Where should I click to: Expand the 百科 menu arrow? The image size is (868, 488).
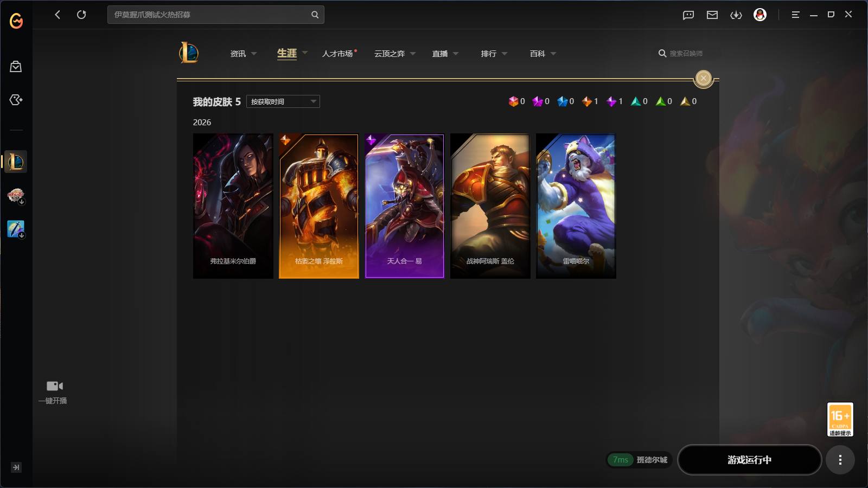click(553, 54)
